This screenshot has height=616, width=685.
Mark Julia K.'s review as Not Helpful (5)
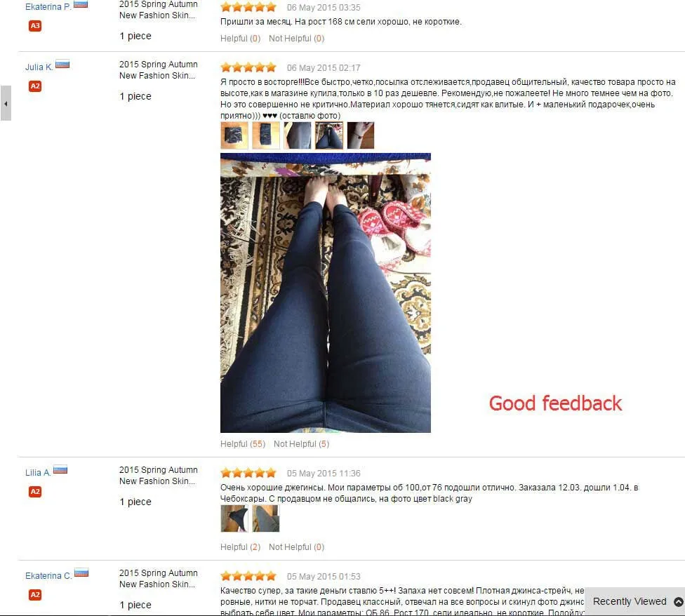click(x=301, y=444)
